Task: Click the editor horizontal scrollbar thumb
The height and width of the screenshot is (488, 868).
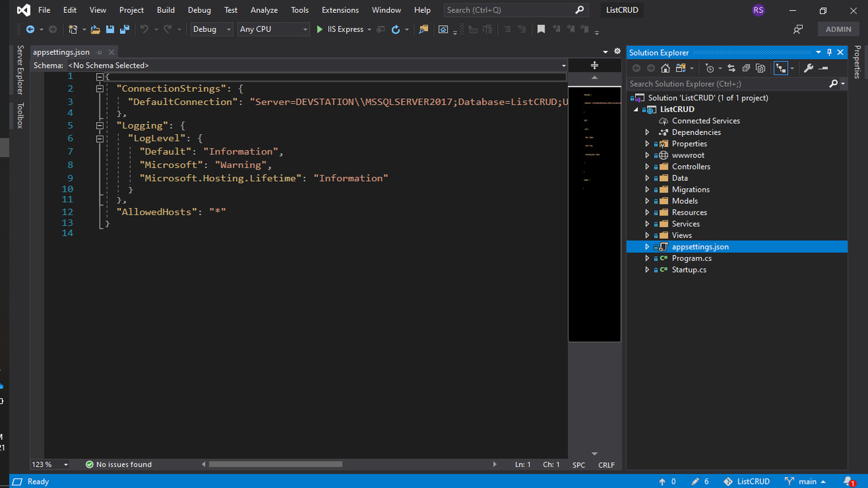Action: pos(275,464)
